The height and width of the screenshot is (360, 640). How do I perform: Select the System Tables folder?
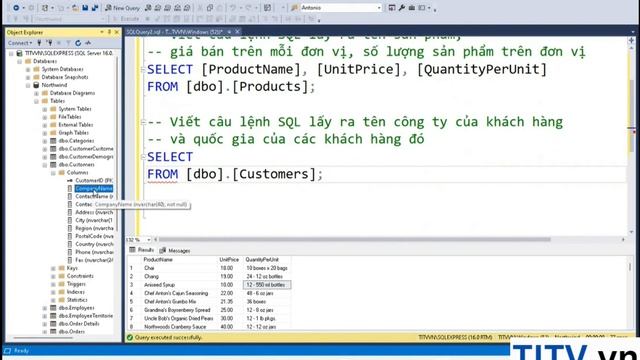(75, 109)
